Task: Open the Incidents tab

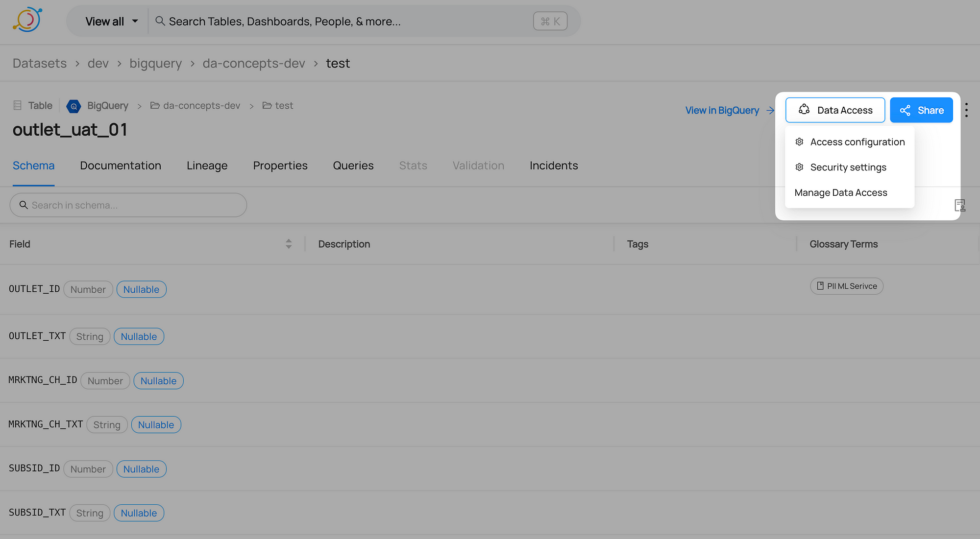Action: [x=554, y=165]
